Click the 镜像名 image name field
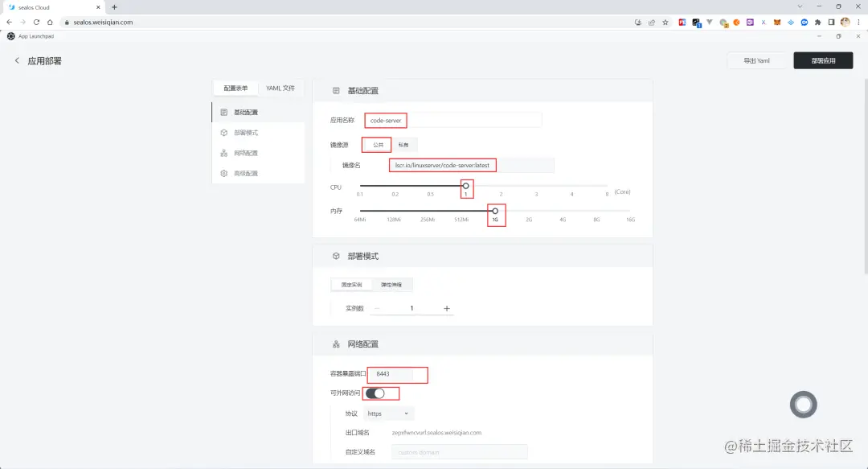 [471, 165]
